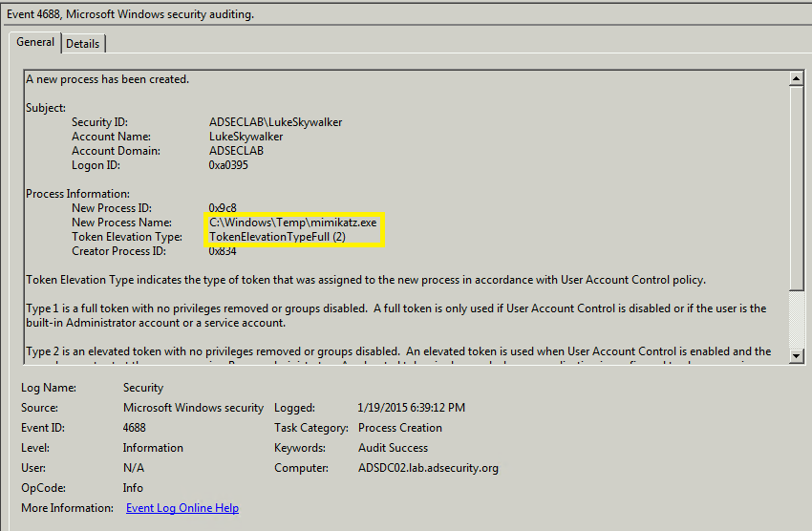Screen dimensions: 812x531
Task: Click the Account Name value LukeSkywalker
Action: (x=246, y=137)
